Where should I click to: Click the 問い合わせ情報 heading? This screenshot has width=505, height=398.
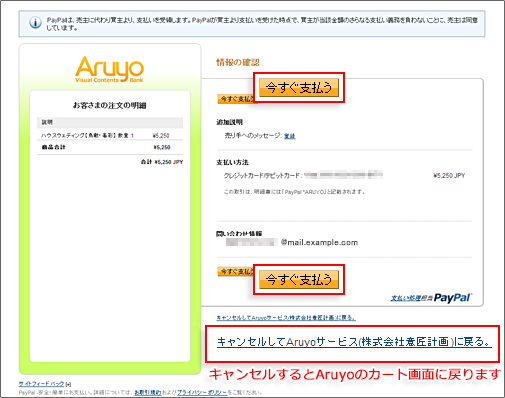[x=239, y=234]
